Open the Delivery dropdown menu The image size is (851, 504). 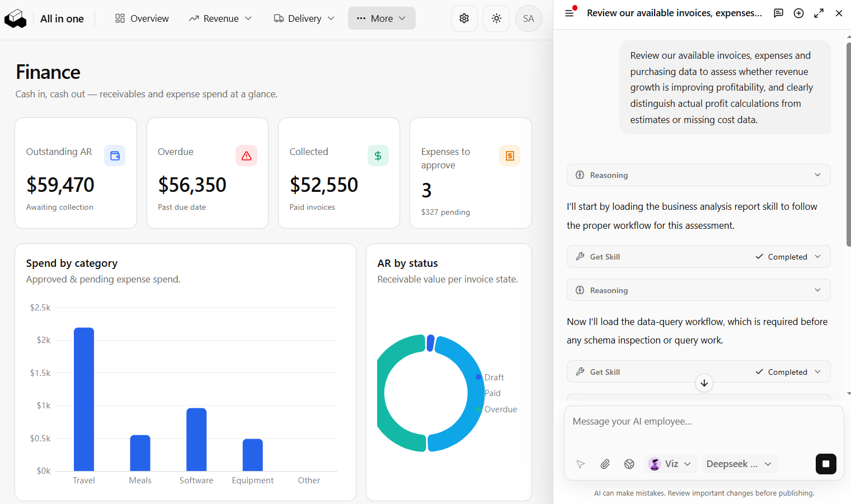coord(304,18)
